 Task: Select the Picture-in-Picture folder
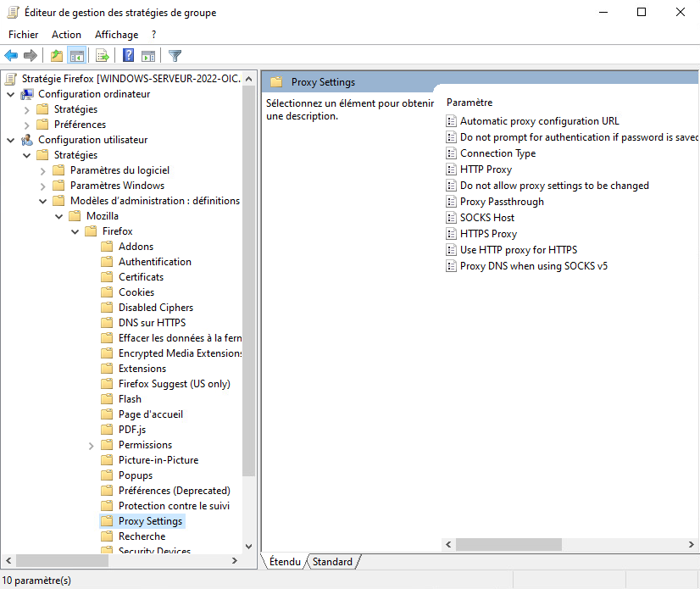158,460
